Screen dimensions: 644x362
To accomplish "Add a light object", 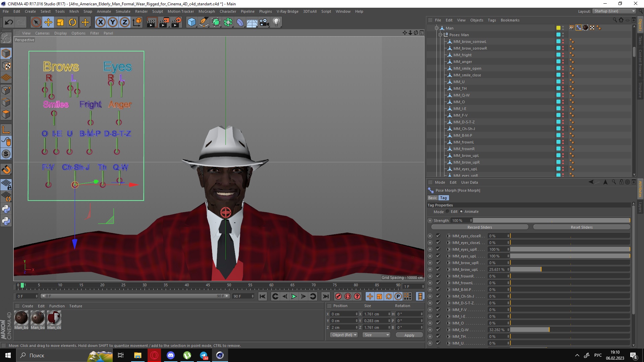I will 276,22.
